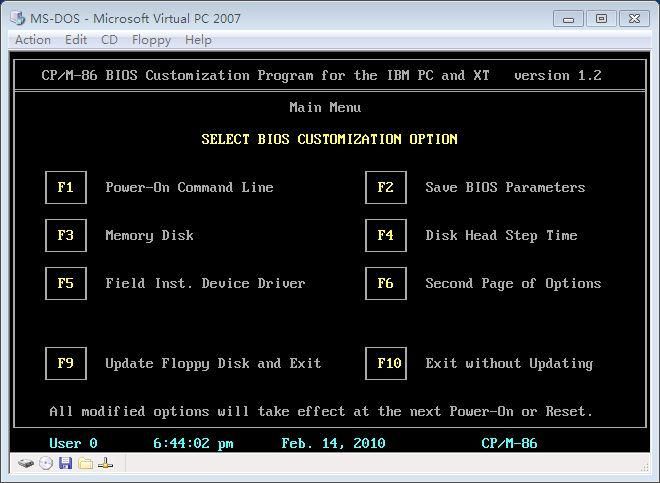Image resolution: width=660 pixels, height=483 pixels.
Task: Click the 'Disk Head Step Time' label
Action: click(501, 236)
